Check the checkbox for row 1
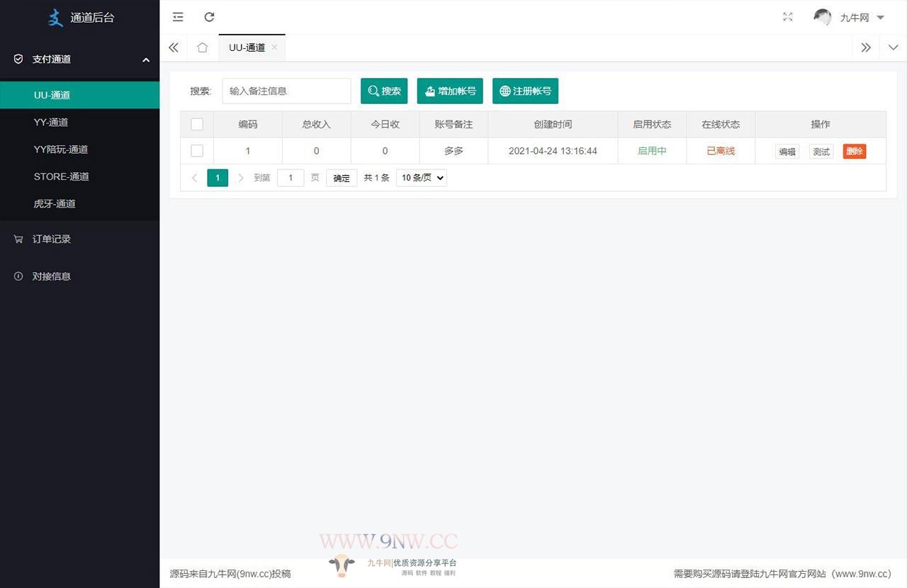 [197, 151]
